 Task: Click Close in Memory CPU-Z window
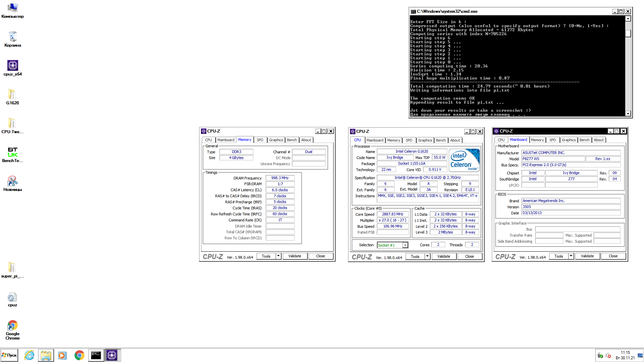click(320, 256)
